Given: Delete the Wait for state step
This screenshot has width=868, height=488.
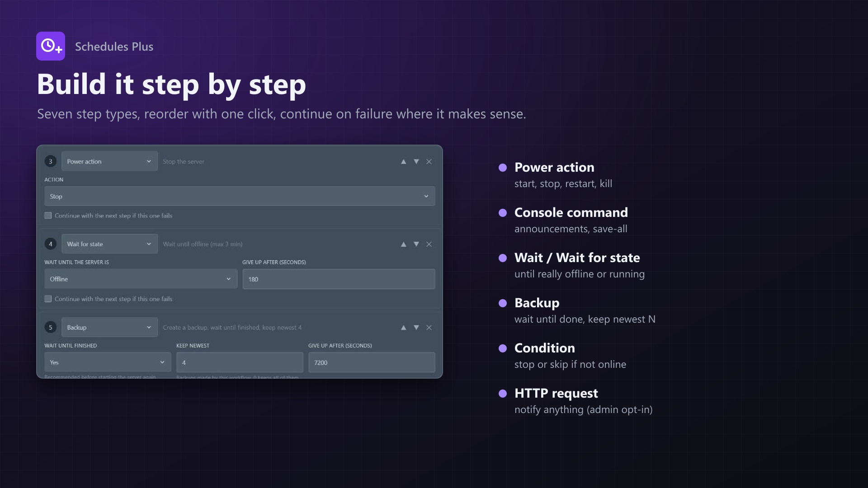Looking at the screenshot, I should tap(429, 244).
